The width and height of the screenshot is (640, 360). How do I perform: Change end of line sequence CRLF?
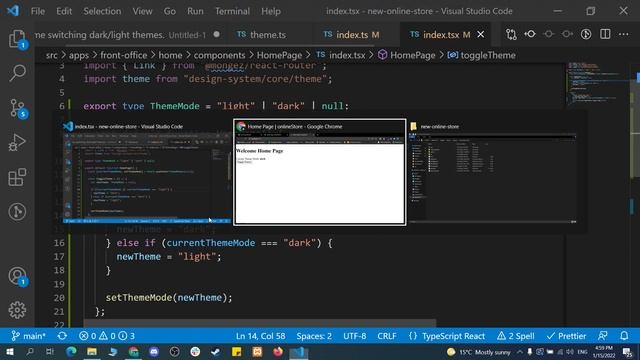coord(387,336)
